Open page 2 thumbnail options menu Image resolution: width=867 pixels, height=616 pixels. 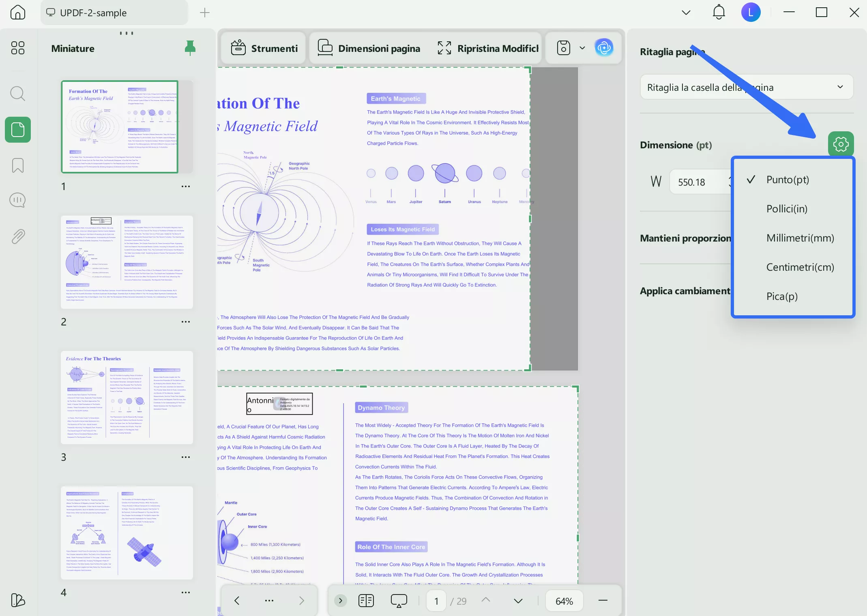tap(186, 322)
